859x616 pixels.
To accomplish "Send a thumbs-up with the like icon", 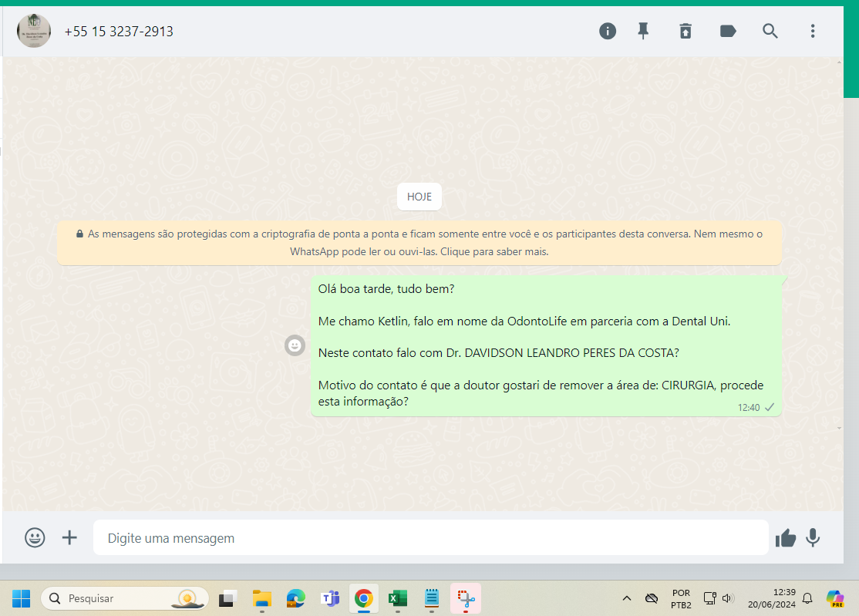I will coord(785,538).
